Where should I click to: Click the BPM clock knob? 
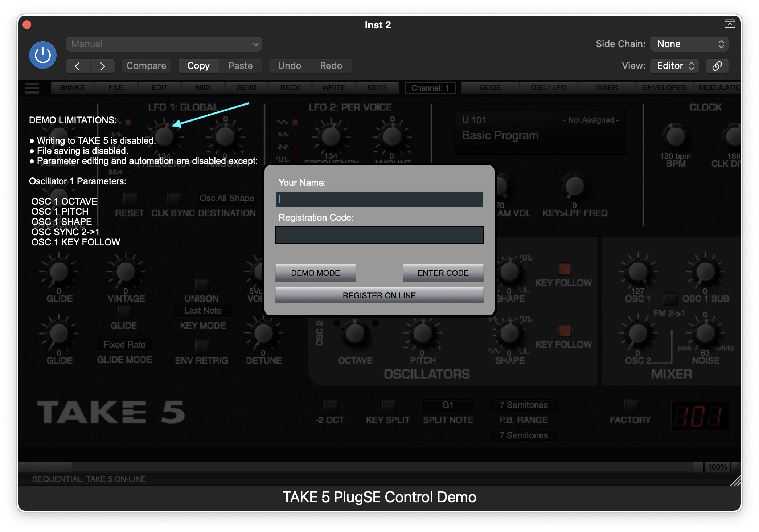click(675, 136)
